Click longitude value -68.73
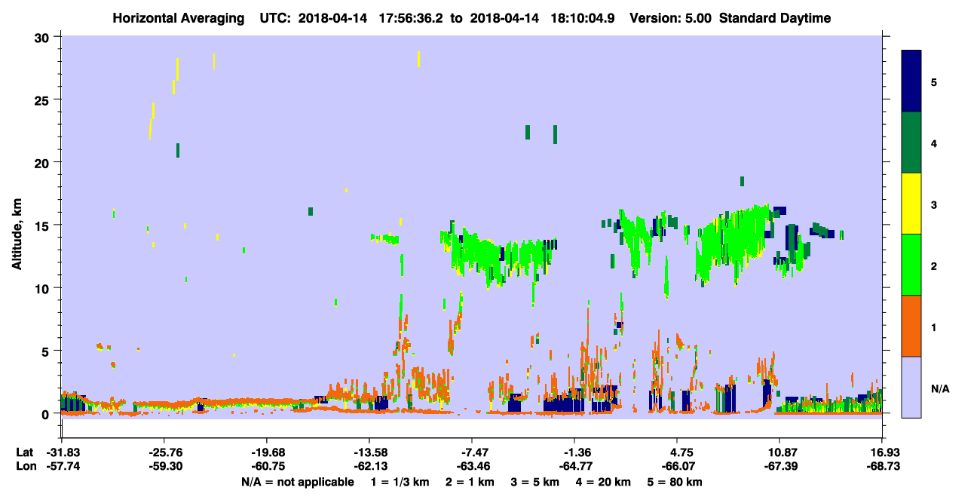 (x=882, y=466)
